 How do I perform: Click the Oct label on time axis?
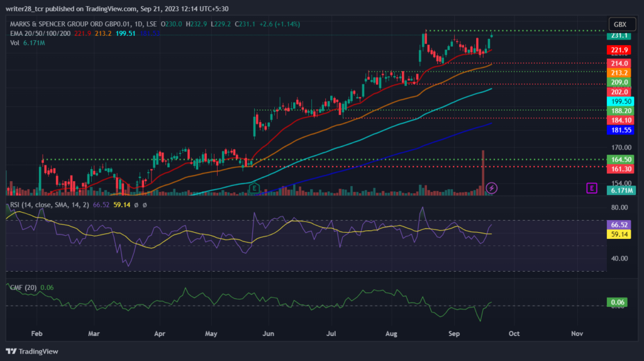click(x=514, y=334)
